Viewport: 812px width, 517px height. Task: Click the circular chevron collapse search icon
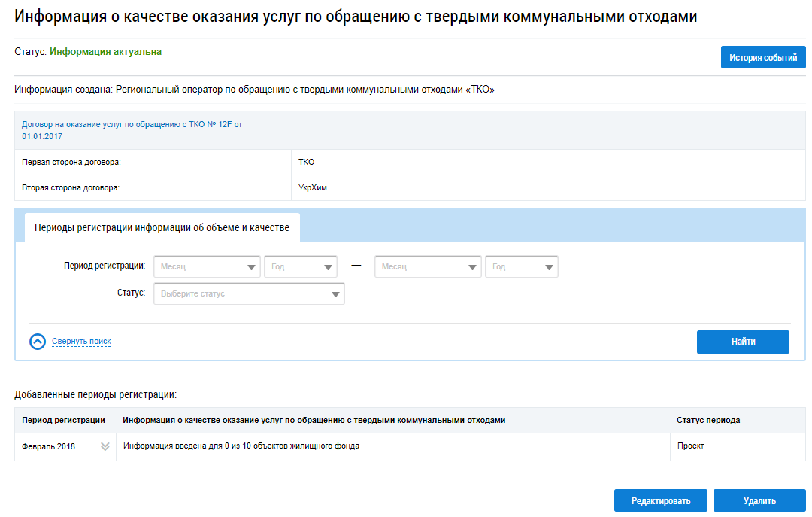tap(38, 342)
